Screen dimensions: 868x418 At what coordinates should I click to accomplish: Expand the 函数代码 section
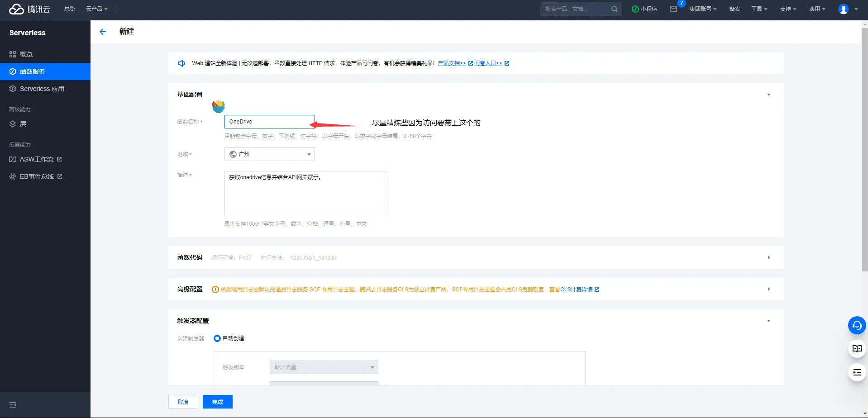point(768,257)
